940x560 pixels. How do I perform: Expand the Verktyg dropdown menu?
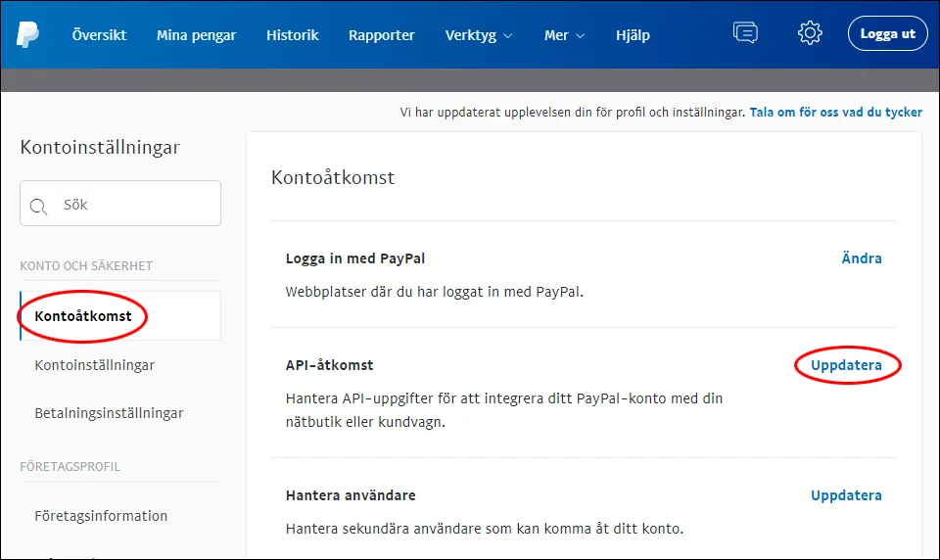[x=479, y=35]
